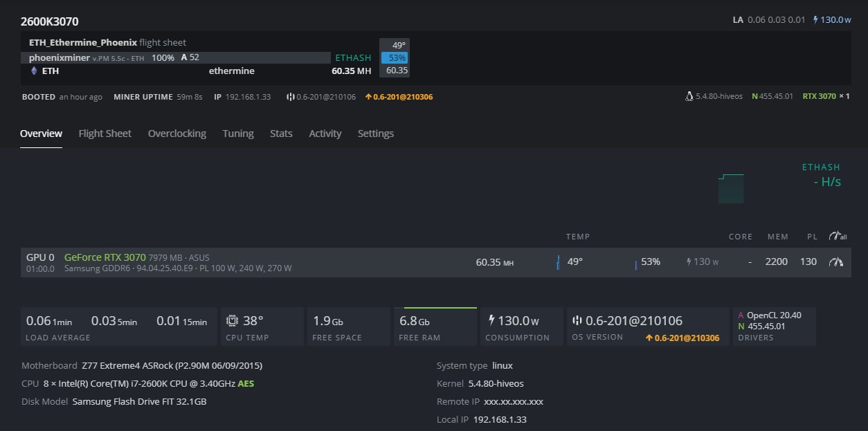Image resolution: width=868 pixels, height=431 pixels.
Task: Click the lightning icon in CONSUMPTION card
Action: (491, 321)
